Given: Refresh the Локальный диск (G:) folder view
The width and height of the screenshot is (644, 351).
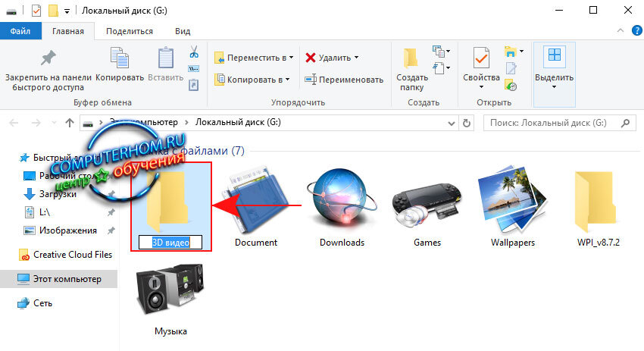Looking at the screenshot, I should (x=466, y=123).
